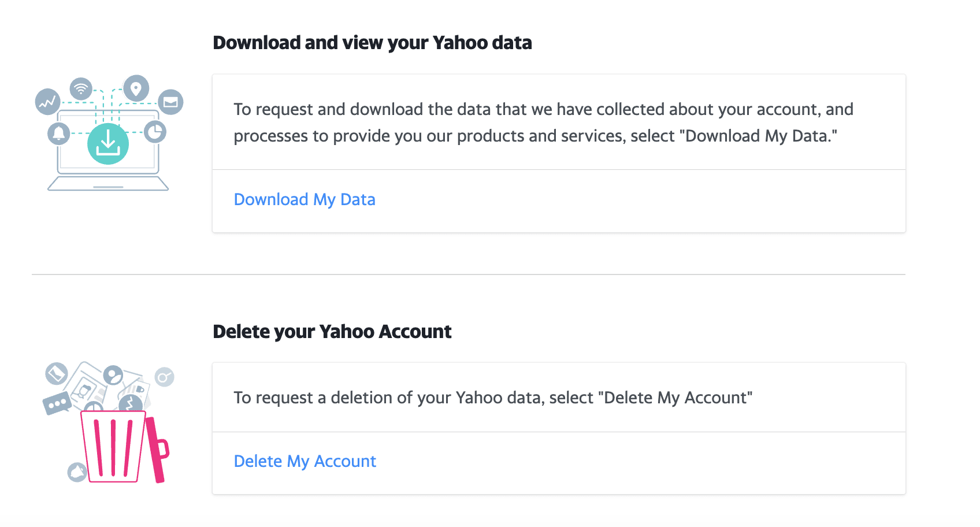The width and height of the screenshot is (980, 527).
Task: Click the "Download and view your Yahoo data" heading
Action: 372,43
